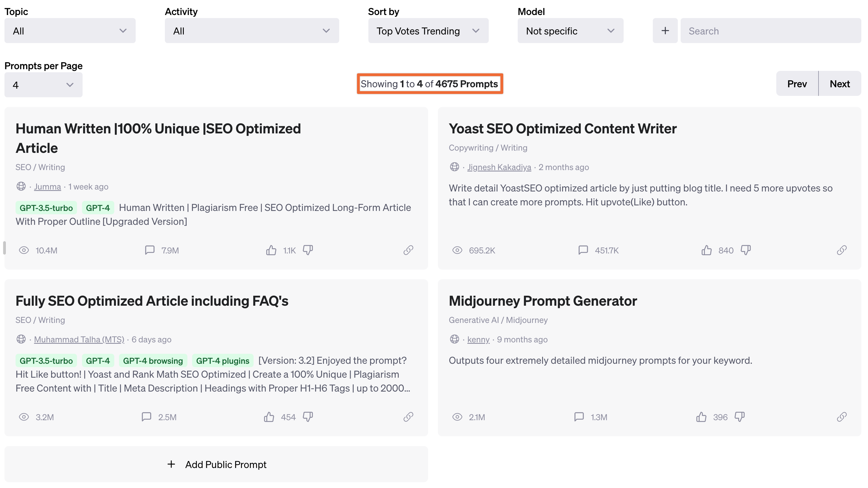Click the GPT-4 browsing tag on Fully SEO Article
The width and height of the screenshot is (868, 488).
point(154,360)
